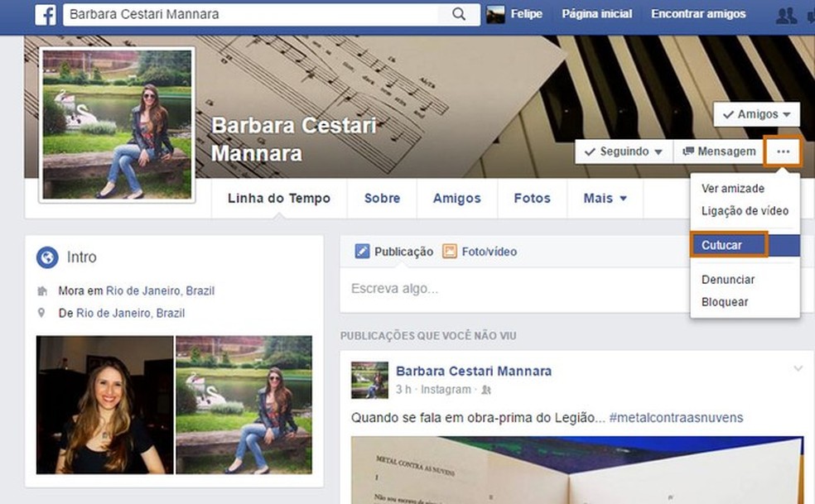815x504 pixels.
Task: Select Ligação de vídeo menu entry
Action: [745, 211]
